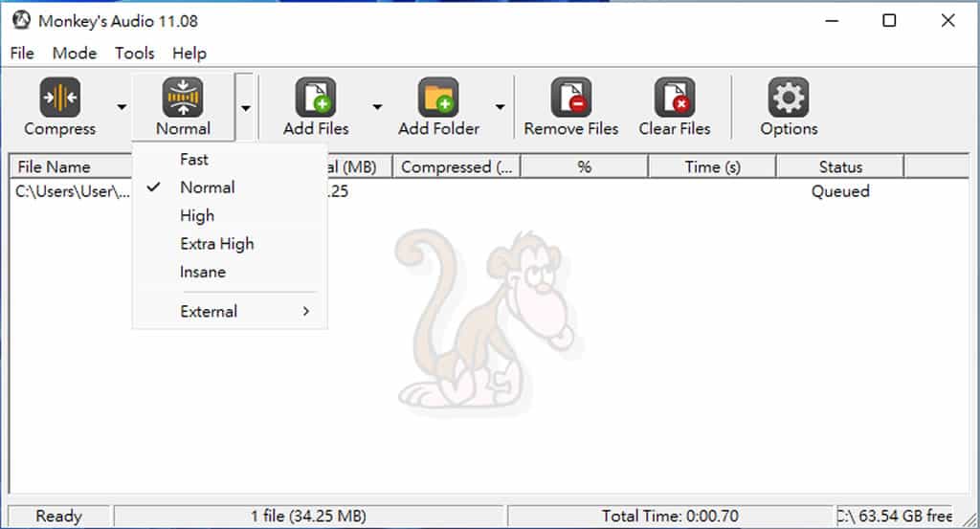Image resolution: width=980 pixels, height=529 pixels.
Task: Maximize the Monkey's Audio window
Action: tap(889, 21)
